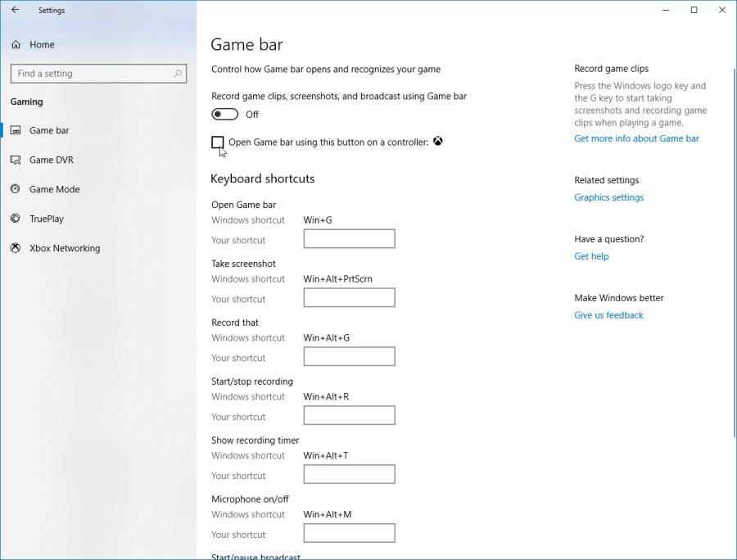This screenshot has width=737, height=560.
Task: Click the Xbox logo beside controller option
Action: 437,141
